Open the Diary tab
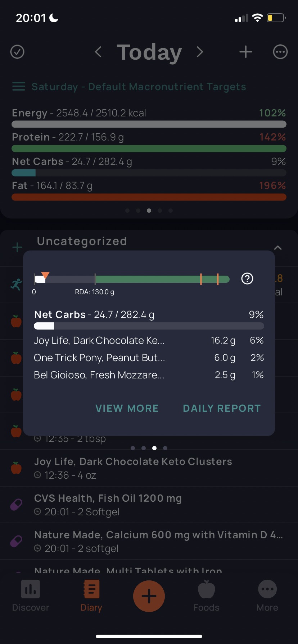This screenshot has height=644, width=298. click(x=91, y=596)
